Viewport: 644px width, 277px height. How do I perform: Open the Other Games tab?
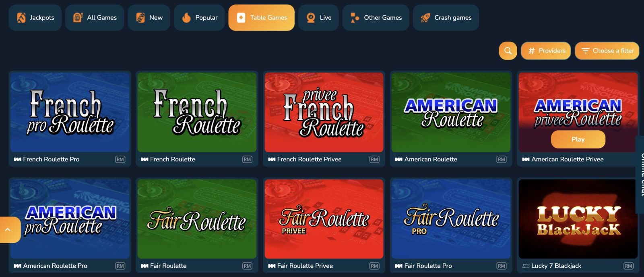tap(376, 18)
